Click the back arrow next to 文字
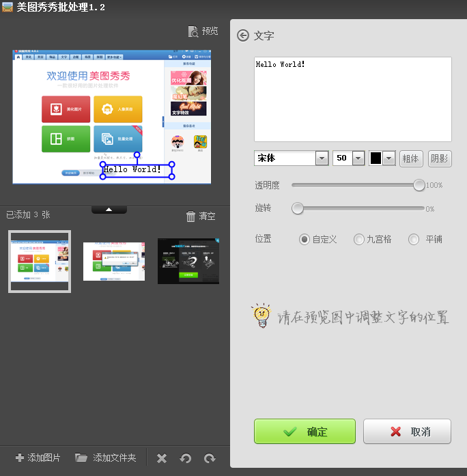 243,36
